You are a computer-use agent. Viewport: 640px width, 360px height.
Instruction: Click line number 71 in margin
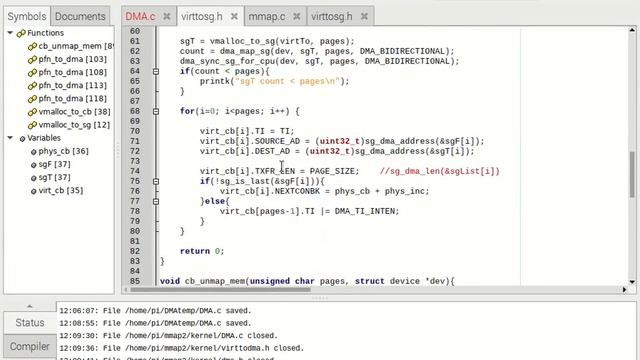[135, 141]
